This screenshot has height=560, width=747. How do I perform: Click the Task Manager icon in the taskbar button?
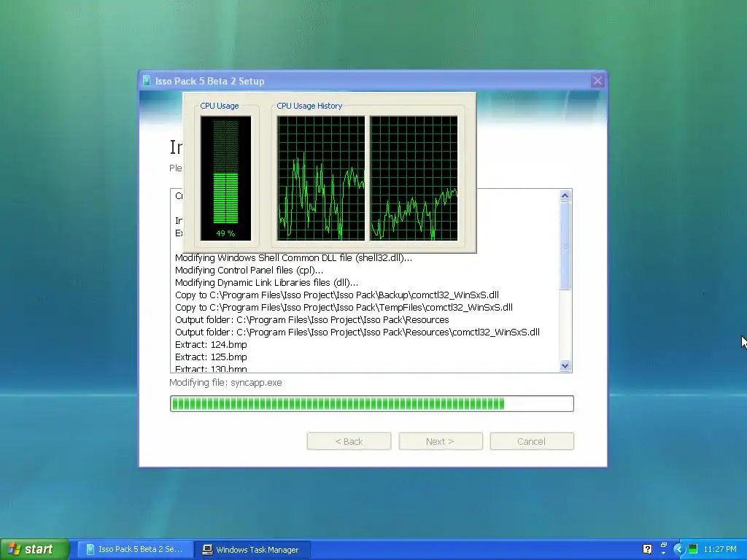tap(207, 550)
